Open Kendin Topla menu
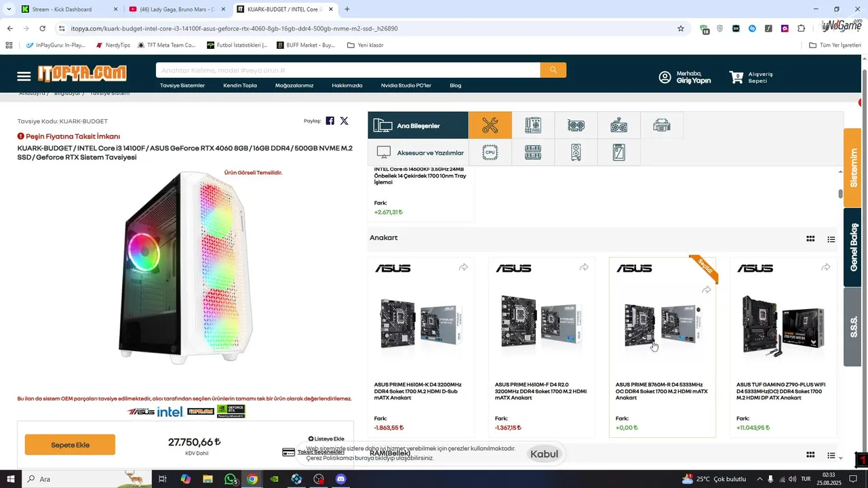Viewport: 868px width, 488px height. (x=240, y=85)
